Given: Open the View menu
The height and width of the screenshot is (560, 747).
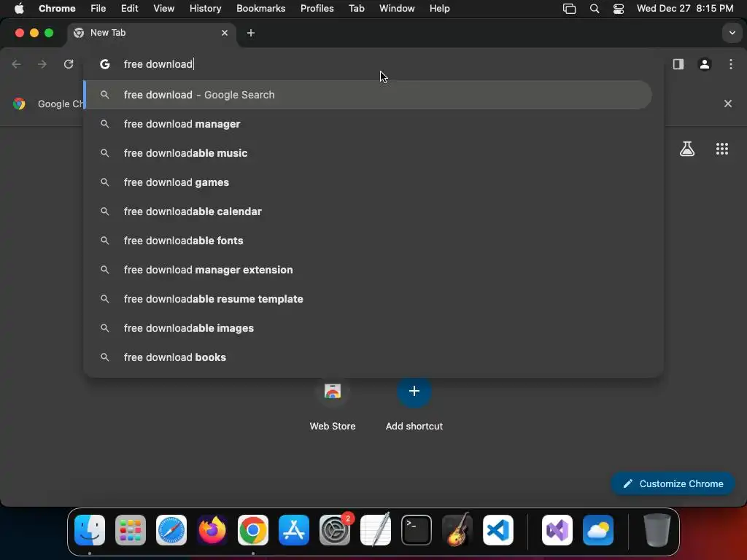Looking at the screenshot, I should [x=164, y=9].
